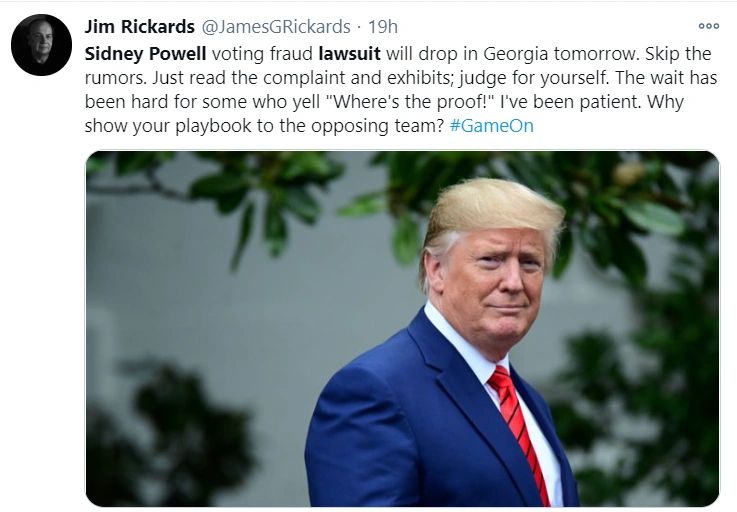The width and height of the screenshot is (737, 512).
Task: Click the word Georgia in the tweet
Action: (515, 54)
